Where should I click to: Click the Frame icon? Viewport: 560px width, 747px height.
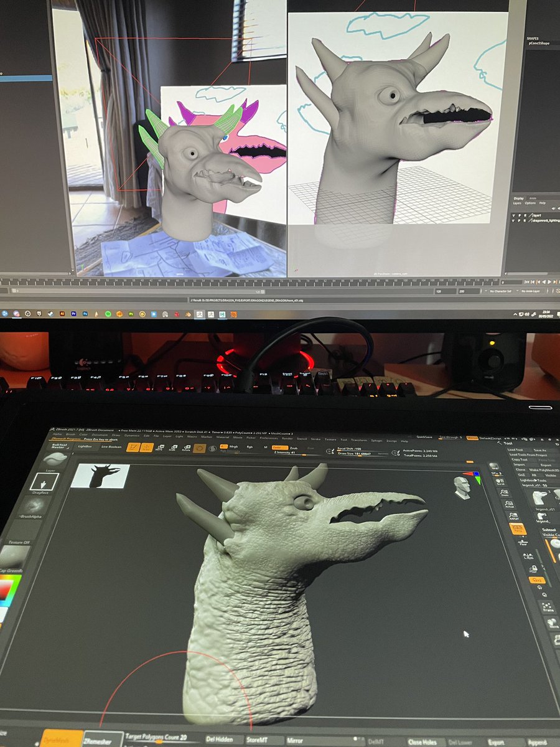(x=546, y=608)
